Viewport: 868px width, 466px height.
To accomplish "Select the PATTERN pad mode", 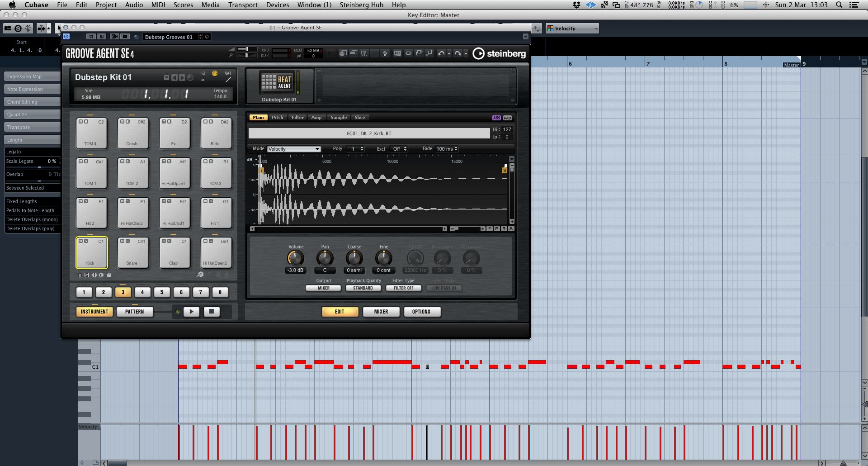I will (135, 312).
